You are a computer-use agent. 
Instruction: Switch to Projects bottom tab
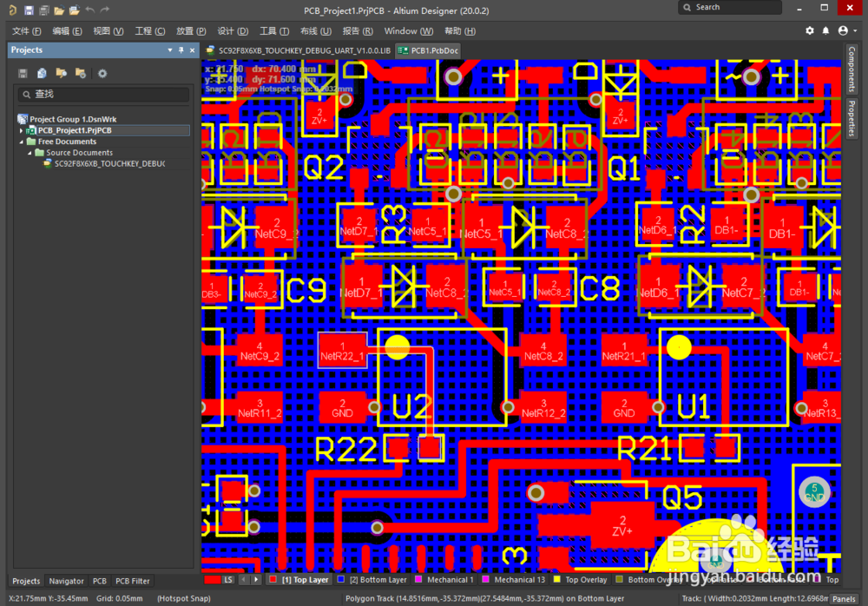tap(26, 581)
